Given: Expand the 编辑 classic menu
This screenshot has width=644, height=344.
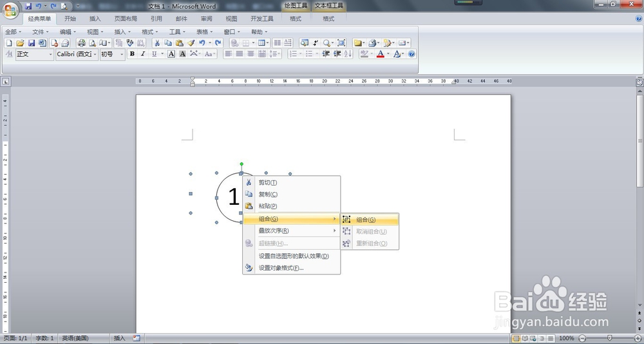Looking at the screenshot, I should click(68, 32).
